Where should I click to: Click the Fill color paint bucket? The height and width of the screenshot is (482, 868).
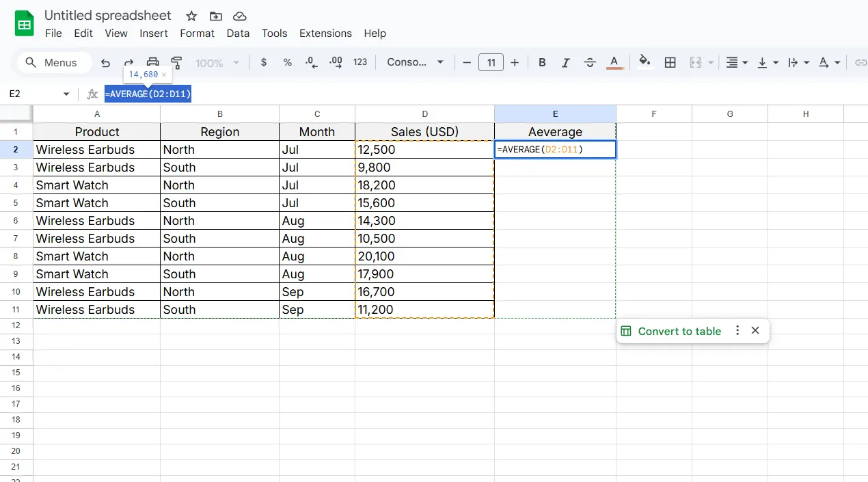pos(645,63)
